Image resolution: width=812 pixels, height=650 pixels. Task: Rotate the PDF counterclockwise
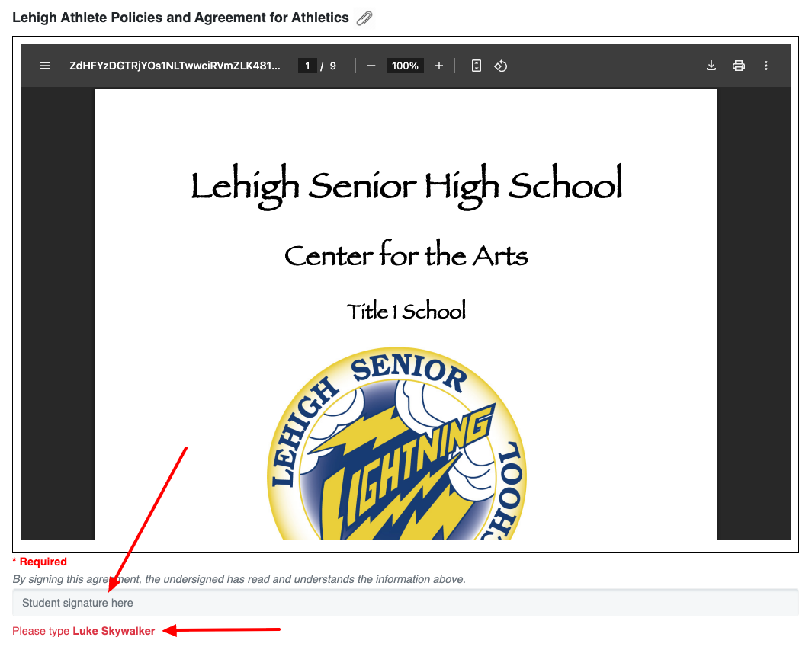500,66
